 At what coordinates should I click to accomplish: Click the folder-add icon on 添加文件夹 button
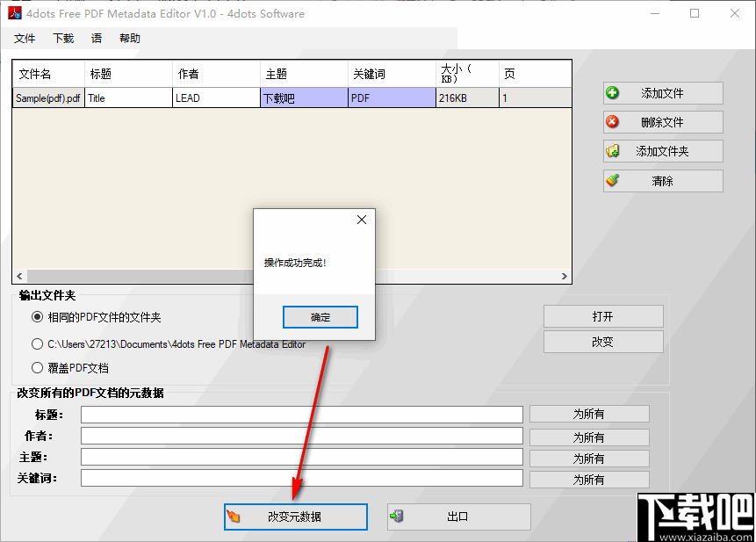coord(613,150)
